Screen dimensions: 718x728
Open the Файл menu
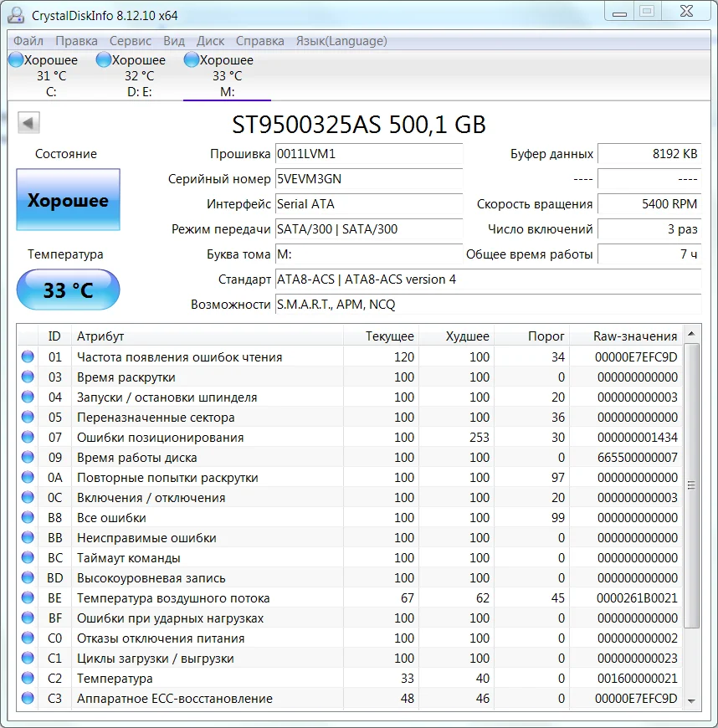[x=28, y=41]
